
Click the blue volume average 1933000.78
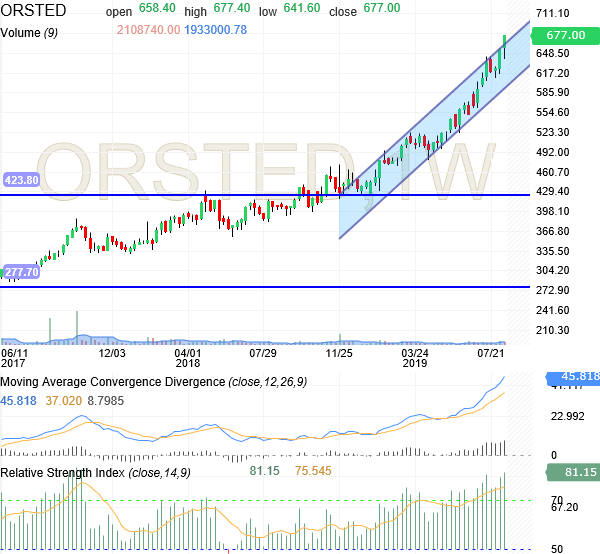(216, 30)
